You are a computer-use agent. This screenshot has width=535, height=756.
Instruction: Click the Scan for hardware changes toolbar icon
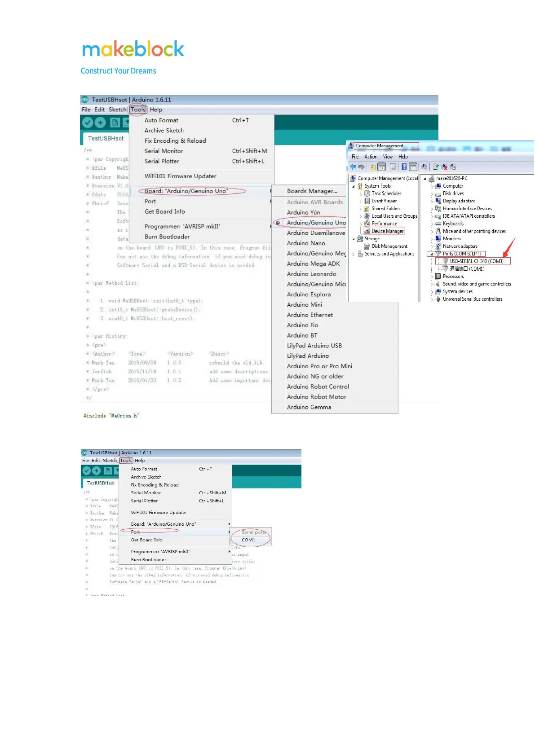pyautogui.click(x=424, y=167)
